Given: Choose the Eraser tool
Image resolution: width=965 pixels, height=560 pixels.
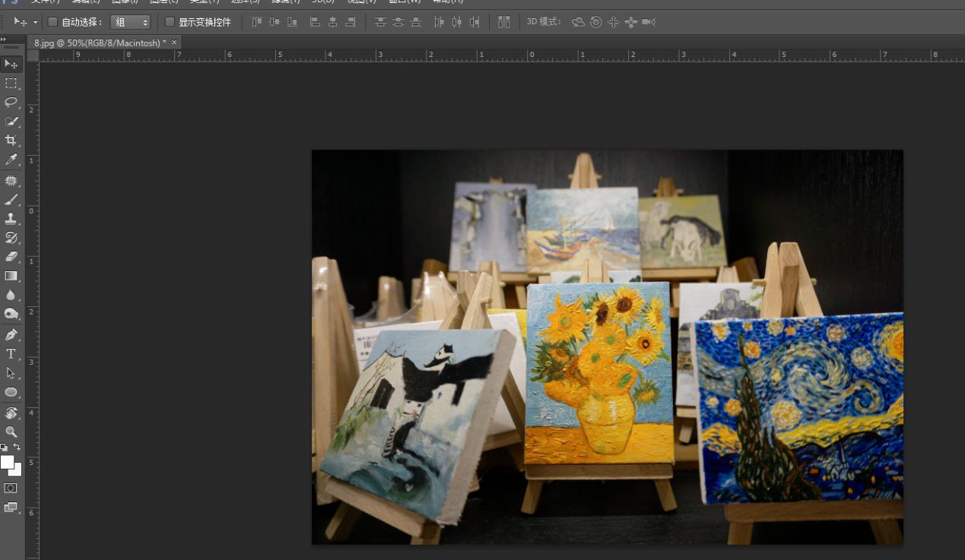Looking at the screenshot, I should [11, 257].
